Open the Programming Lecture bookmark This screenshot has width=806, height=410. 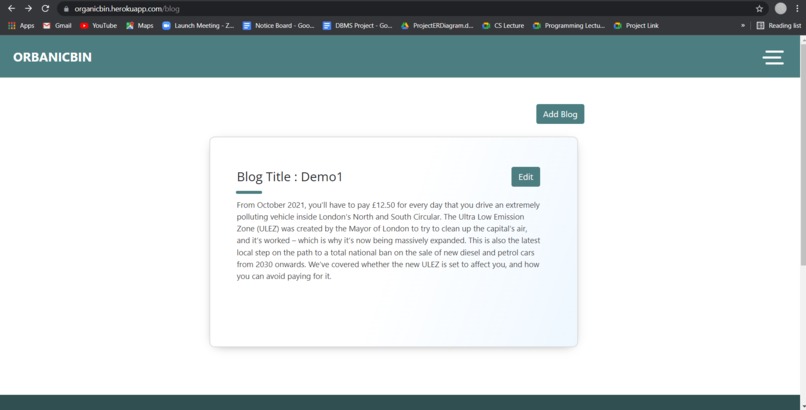coord(569,26)
